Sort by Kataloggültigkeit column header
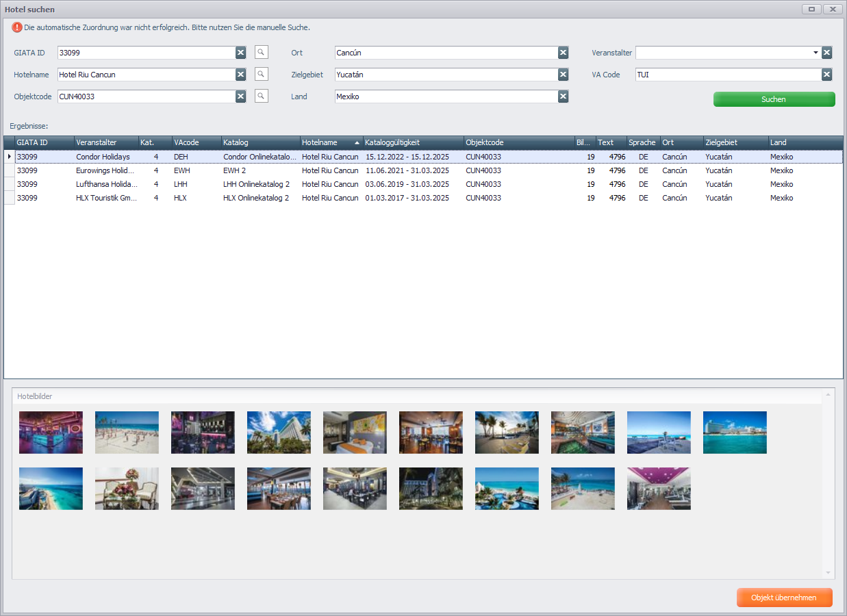This screenshot has height=616, width=847. pyautogui.click(x=413, y=142)
